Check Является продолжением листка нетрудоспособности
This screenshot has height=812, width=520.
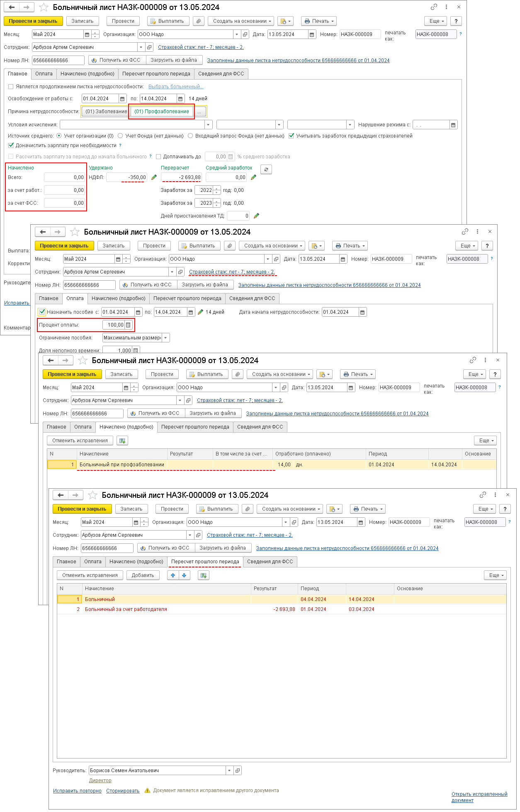(11, 87)
